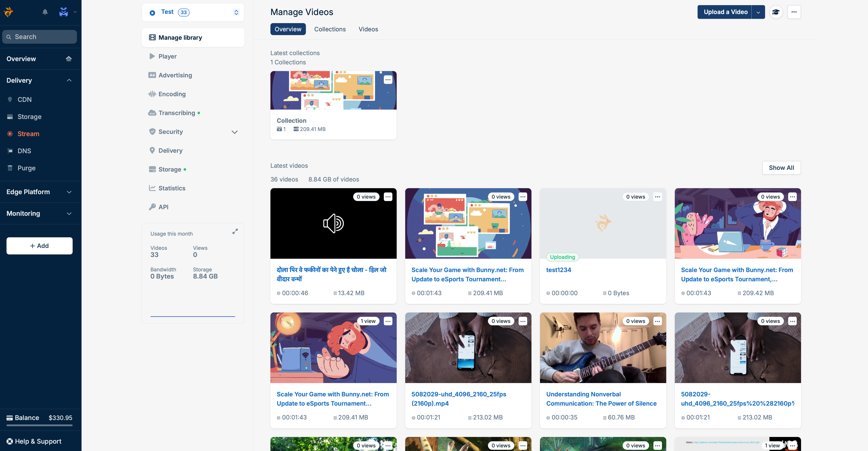Open the tutorials graduation cap icon
The width and height of the screenshot is (868, 451).
(x=776, y=12)
